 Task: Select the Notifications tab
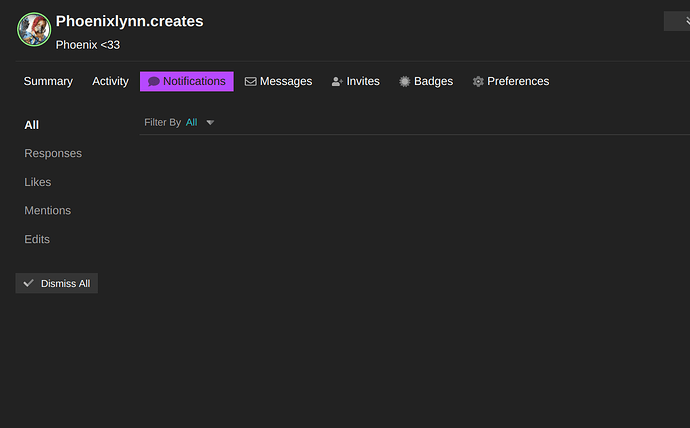187,81
